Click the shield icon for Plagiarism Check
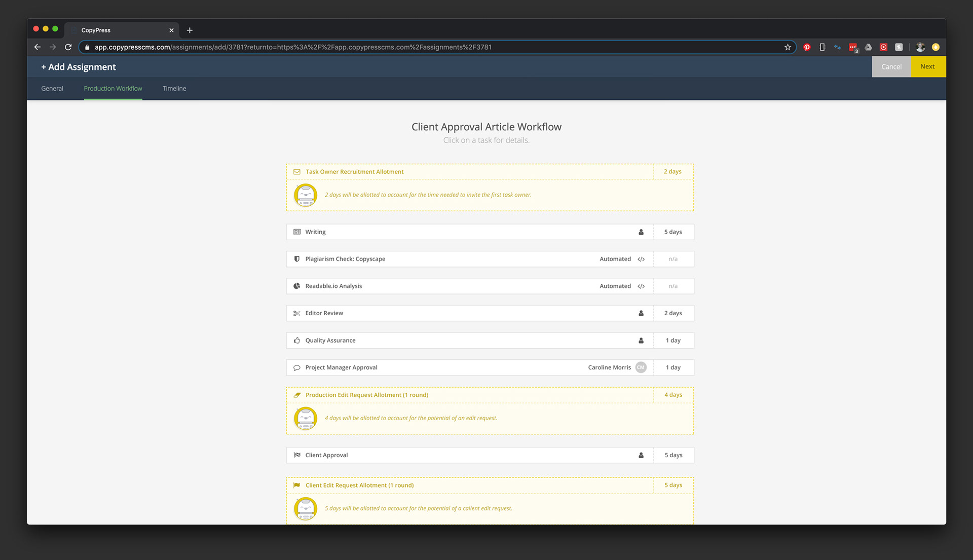The width and height of the screenshot is (973, 560). 297,259
